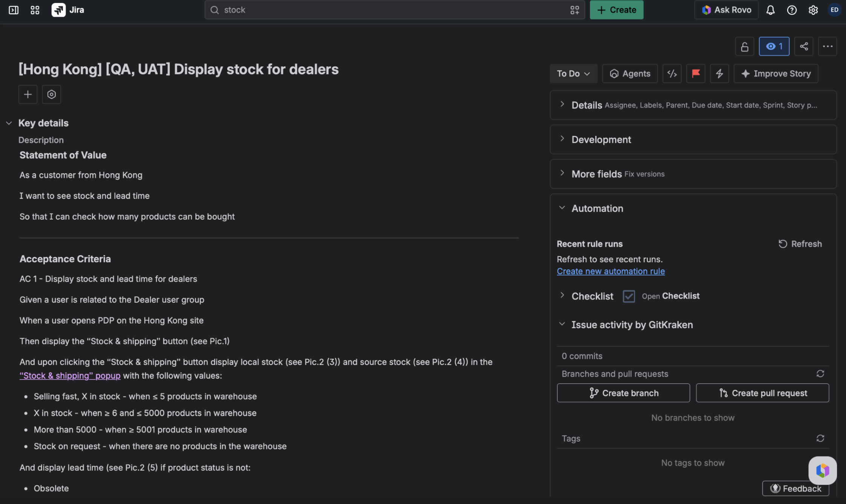
Task: Click Create pull request button
Action: point(763,393)
